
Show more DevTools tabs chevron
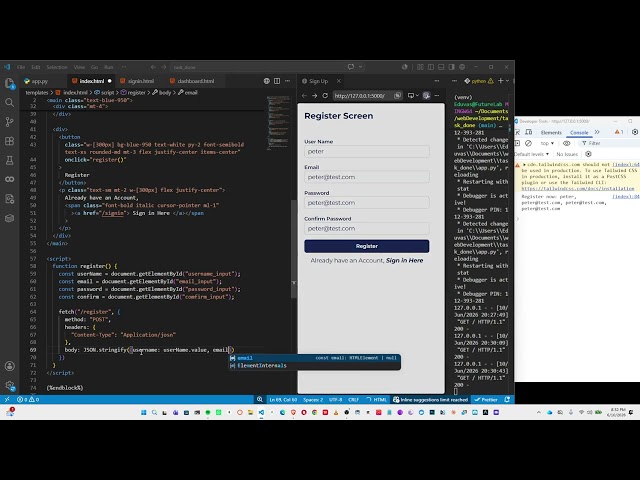point(597,132)
